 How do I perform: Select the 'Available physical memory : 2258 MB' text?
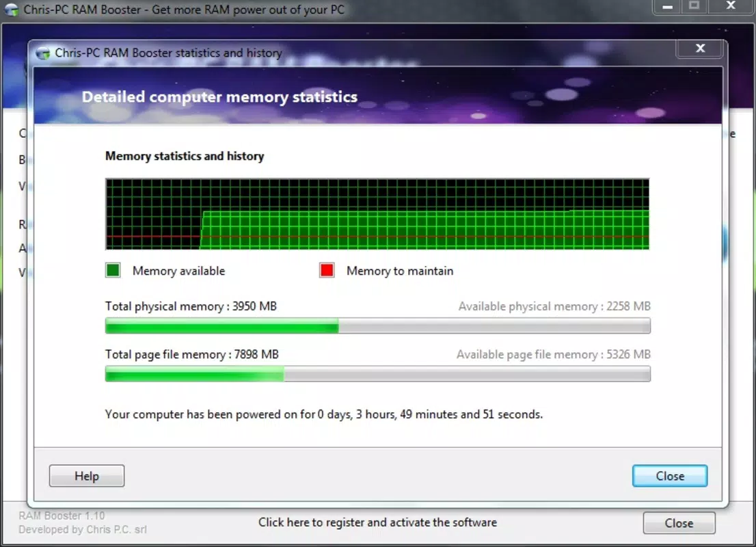point(554,306)
